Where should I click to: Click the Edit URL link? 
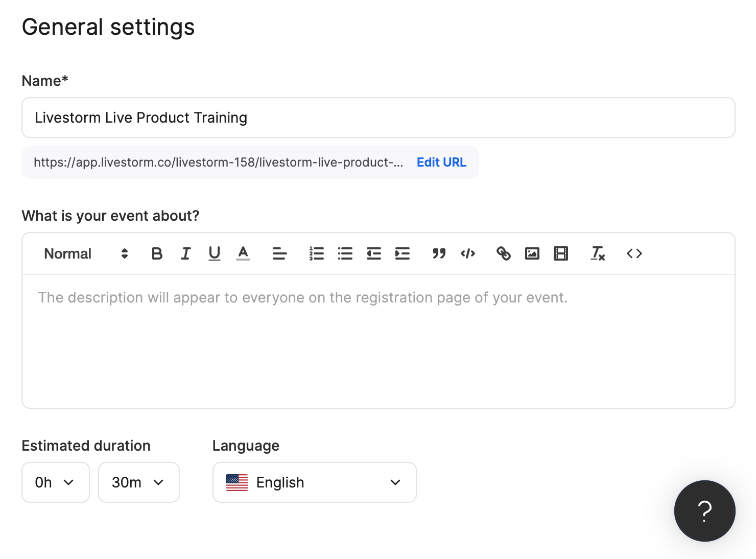(x=441, y=162)
